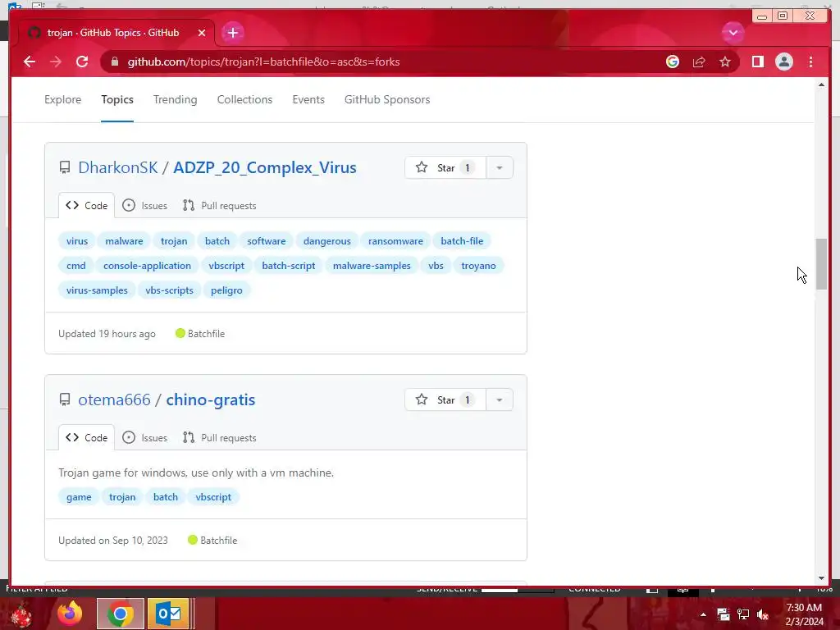Screen dimensions: 840x630
Task: Click the dangerous topic tag
Action: pos(326,241)
